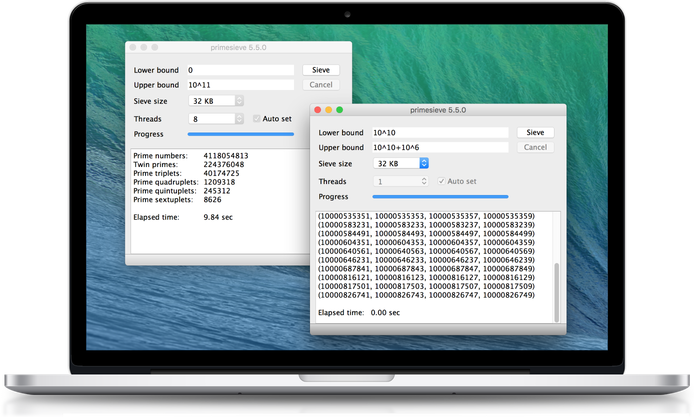Focus Upper bound field containing 10^10+10^6

pos(440,147)
